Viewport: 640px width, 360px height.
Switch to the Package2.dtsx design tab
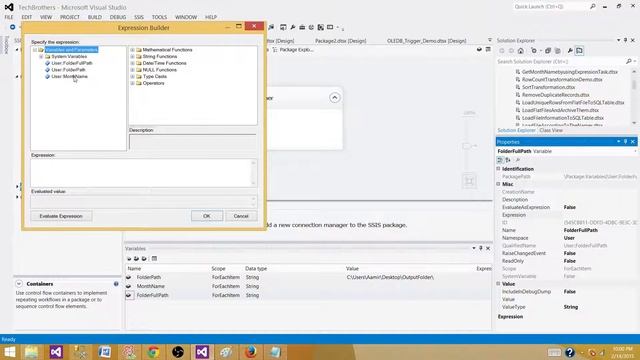[340, 41]
